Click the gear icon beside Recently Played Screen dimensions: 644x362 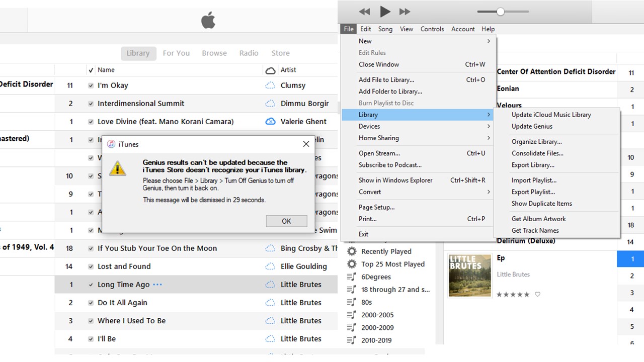coord(352,251)
